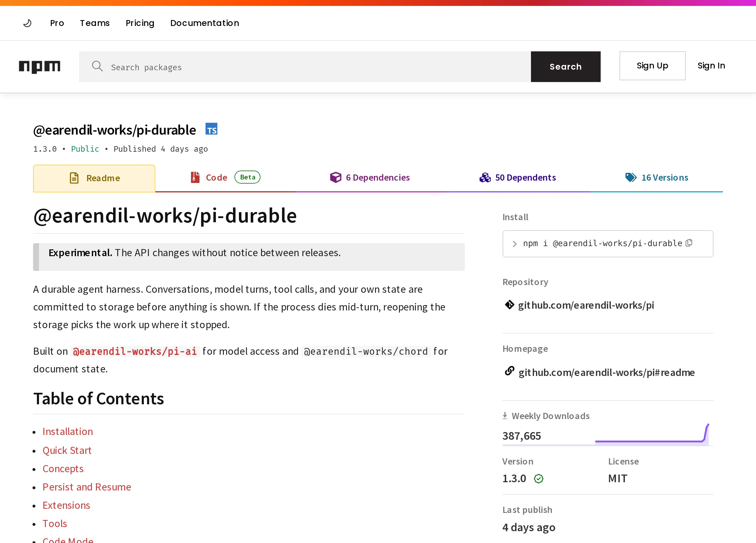756x543 pixels.
Task: Click the black Search button
Action: pyautogui.click(x=565, y=67)
